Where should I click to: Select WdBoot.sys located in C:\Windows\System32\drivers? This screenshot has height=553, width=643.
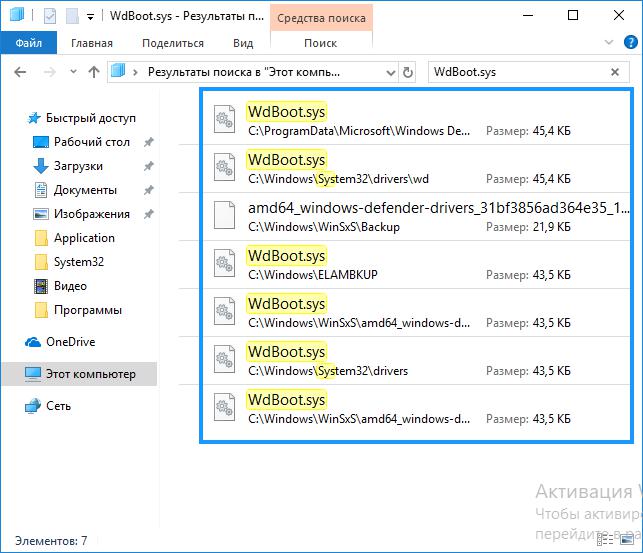[417, 360]
